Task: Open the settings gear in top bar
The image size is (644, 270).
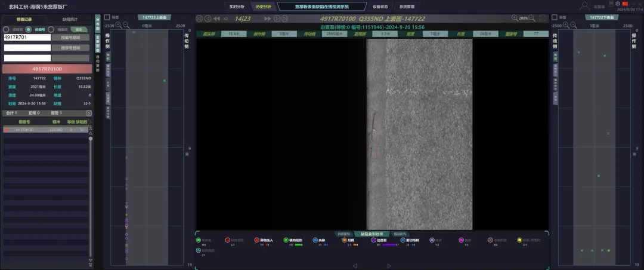Action: [618, 4]
